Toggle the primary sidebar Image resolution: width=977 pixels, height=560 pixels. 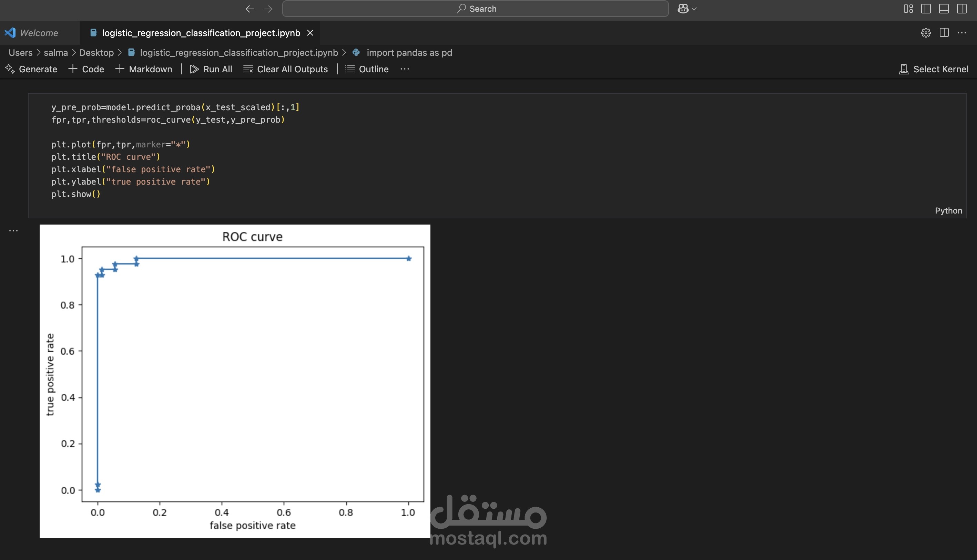point(926,9)
